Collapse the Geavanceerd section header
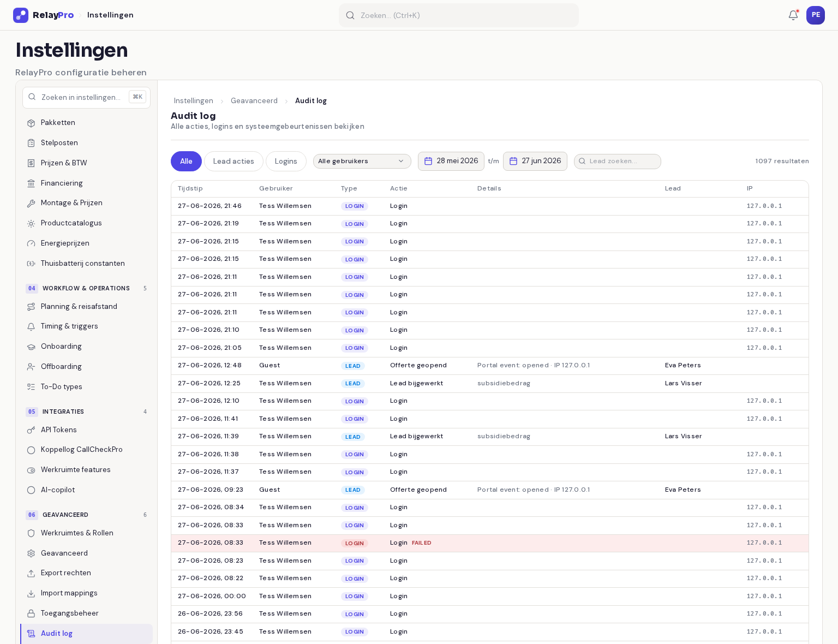This screenshot has height=644, width=838. point(86,515)
